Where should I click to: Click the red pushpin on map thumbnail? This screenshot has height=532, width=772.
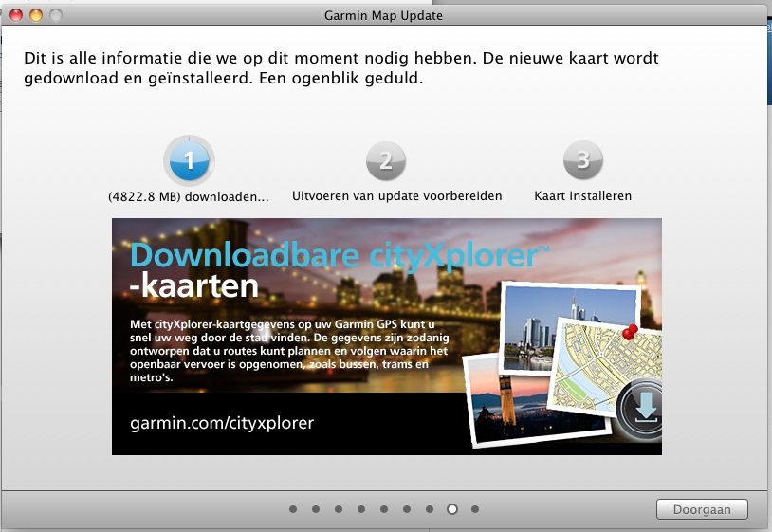tap(630, 332)
